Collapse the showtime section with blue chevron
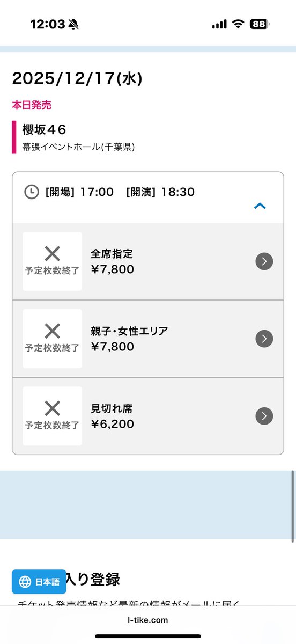This screenshot has width=296, height=644. tap(260, 206)
